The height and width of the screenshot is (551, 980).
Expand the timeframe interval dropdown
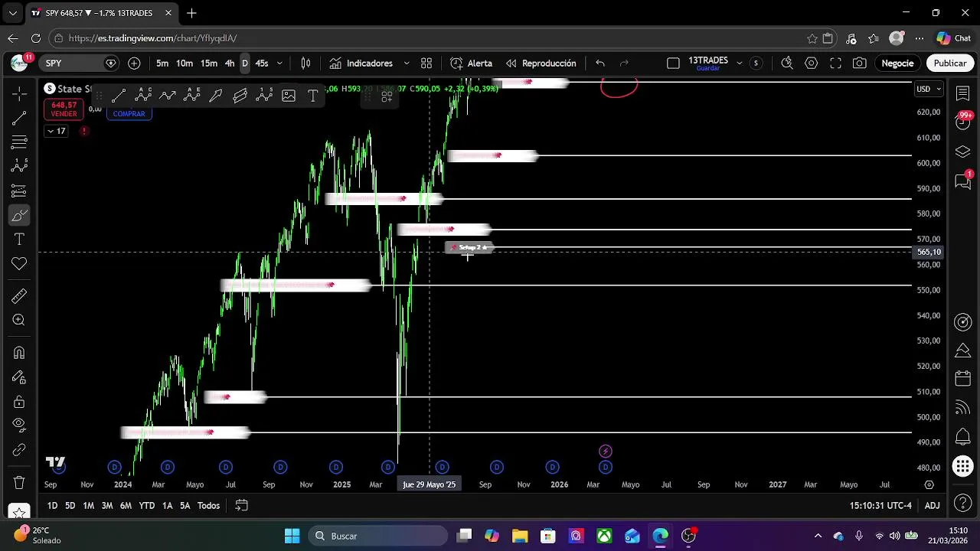[279, 64]
